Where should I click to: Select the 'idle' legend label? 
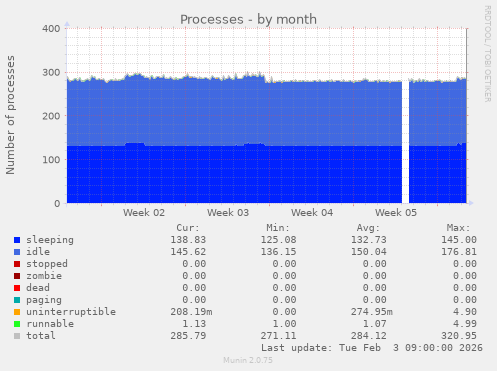[x=38, y=252]
